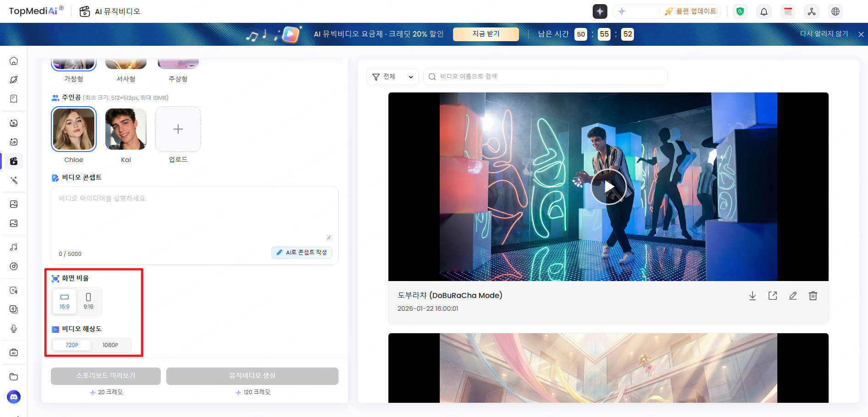Open the music/audio tool in the sidebar
The image size is (868, 417).
click(x=14, y=247)
